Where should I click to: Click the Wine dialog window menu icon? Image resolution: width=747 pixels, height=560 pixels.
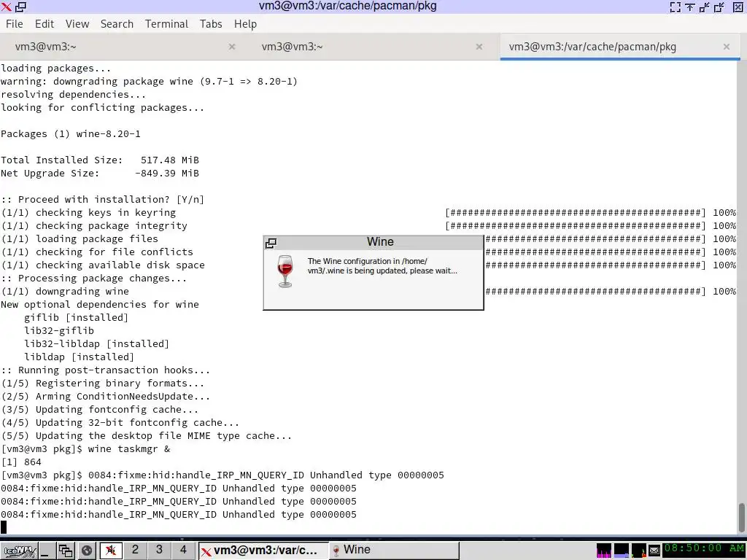point(271,244)
